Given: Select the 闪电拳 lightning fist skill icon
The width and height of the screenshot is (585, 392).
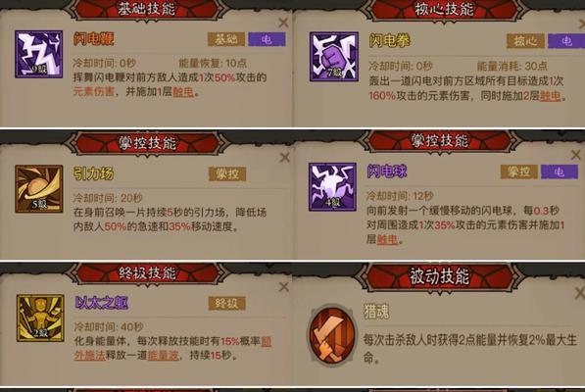Looking at the screenshot, I should pos(334,57).
